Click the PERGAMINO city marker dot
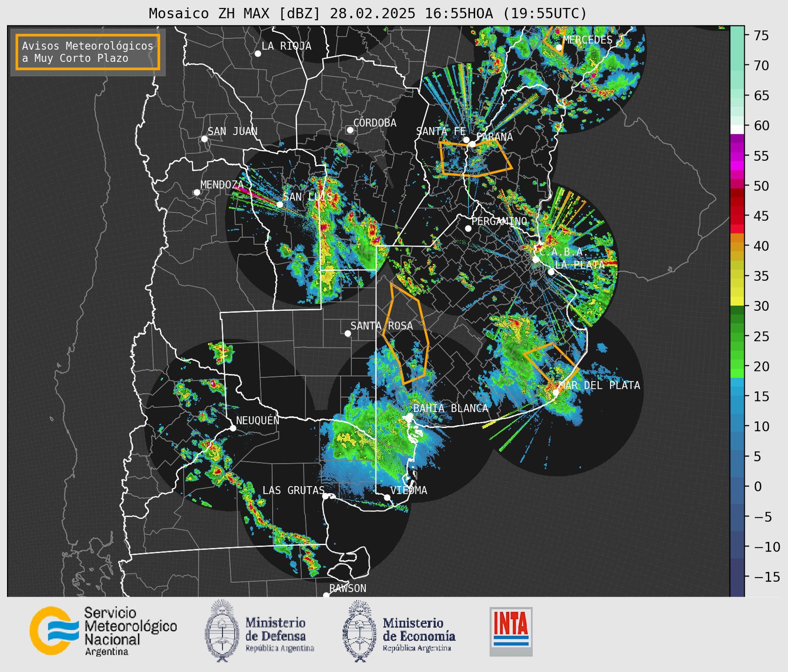 coord(468,229)
